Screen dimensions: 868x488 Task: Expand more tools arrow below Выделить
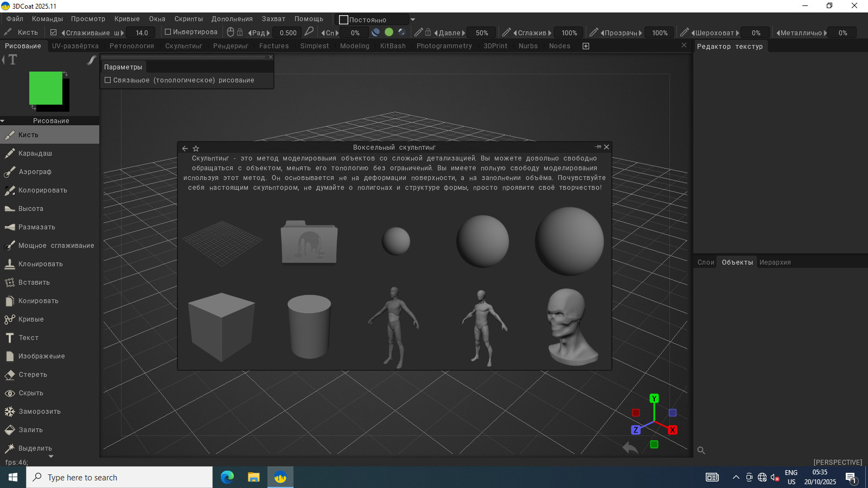pos(51,457)
